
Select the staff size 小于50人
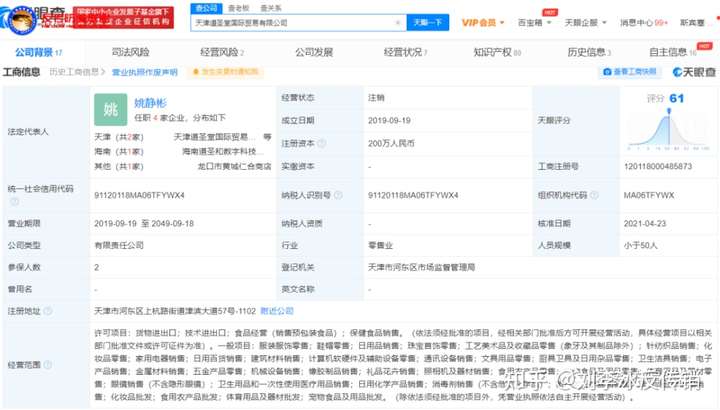click(x=641, y=246)
